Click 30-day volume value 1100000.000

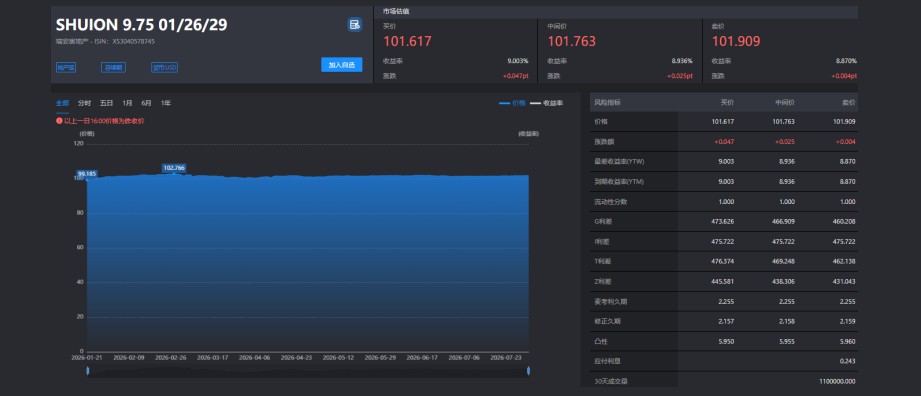click(x=838, y=381)
